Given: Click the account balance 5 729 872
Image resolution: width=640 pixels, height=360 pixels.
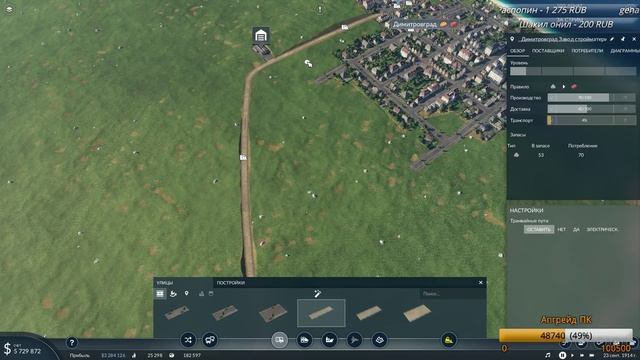Looking at the screenshot, I should point(27,351).
